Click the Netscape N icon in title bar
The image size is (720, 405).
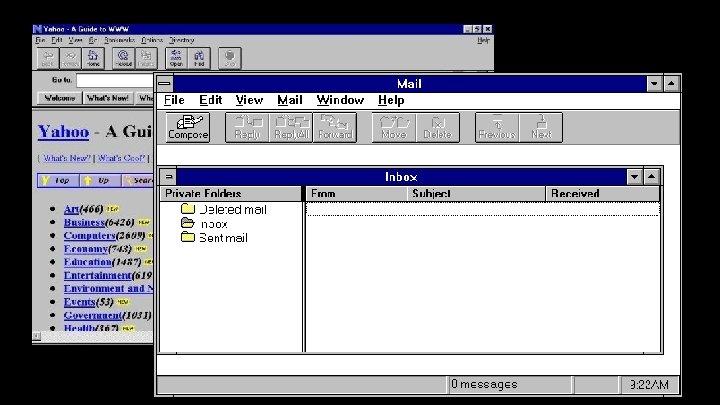pos(37,29)
